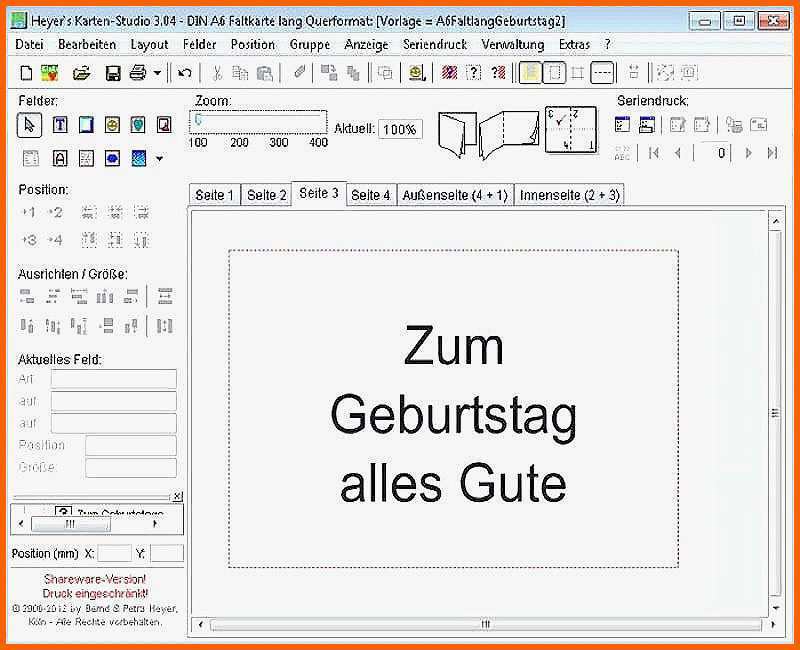Click the Position X input field

114,554
